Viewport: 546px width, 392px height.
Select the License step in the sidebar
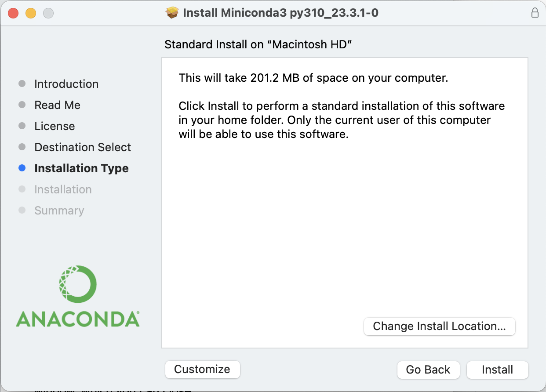coord(55,126)
